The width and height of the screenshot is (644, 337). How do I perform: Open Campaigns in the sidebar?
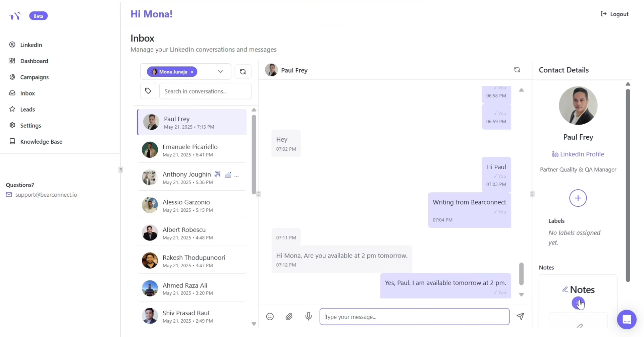click(x=34, y=77)
